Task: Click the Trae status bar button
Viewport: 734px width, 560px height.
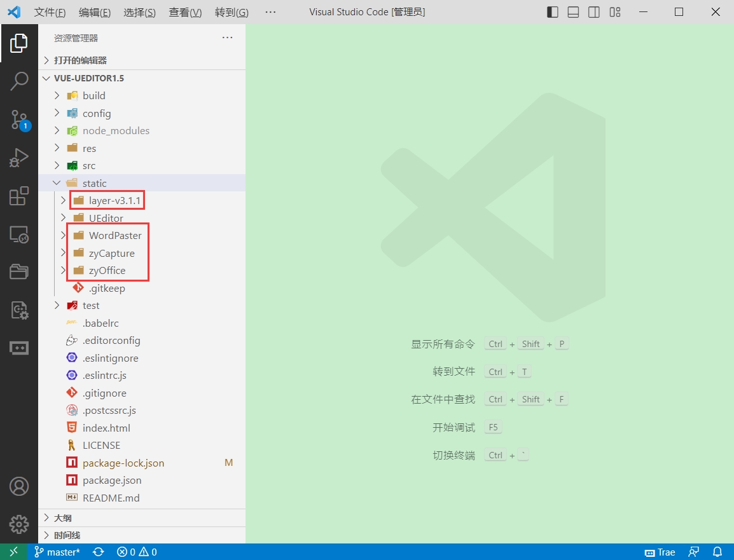Action: (660, 552)
